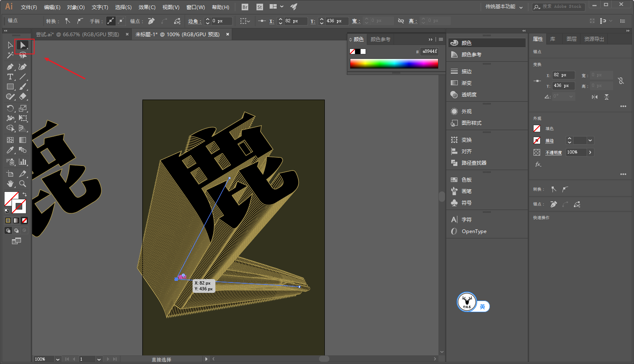The image size is (634, 364).
Task: Switch to the 图层 panel tab
Action: (571, 39)
